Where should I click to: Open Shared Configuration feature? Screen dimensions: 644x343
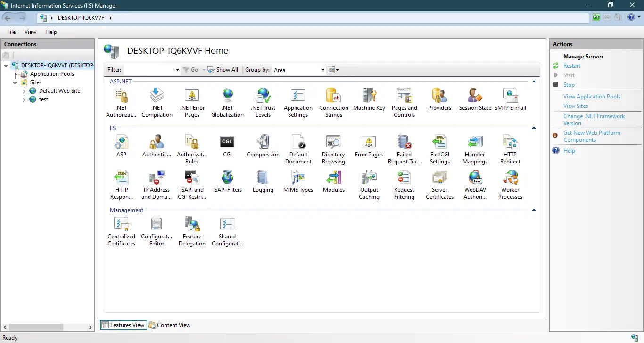(x=227, y=231)
